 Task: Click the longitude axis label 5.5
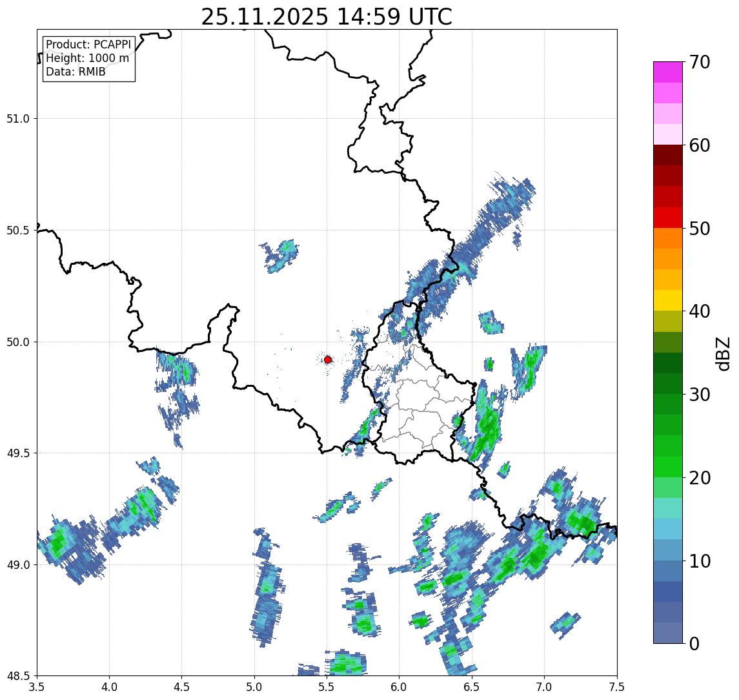[327, 686]
